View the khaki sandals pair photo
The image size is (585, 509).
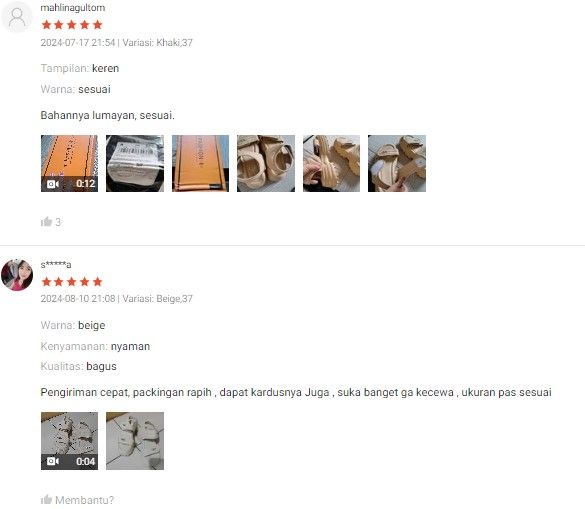(x=266, y=163)
